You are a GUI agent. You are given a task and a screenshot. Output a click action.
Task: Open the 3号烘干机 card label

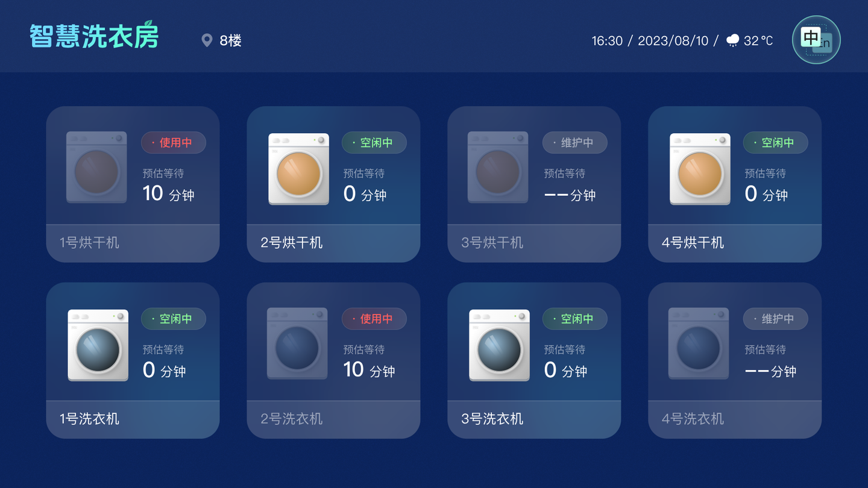click(x=492, y=243)
